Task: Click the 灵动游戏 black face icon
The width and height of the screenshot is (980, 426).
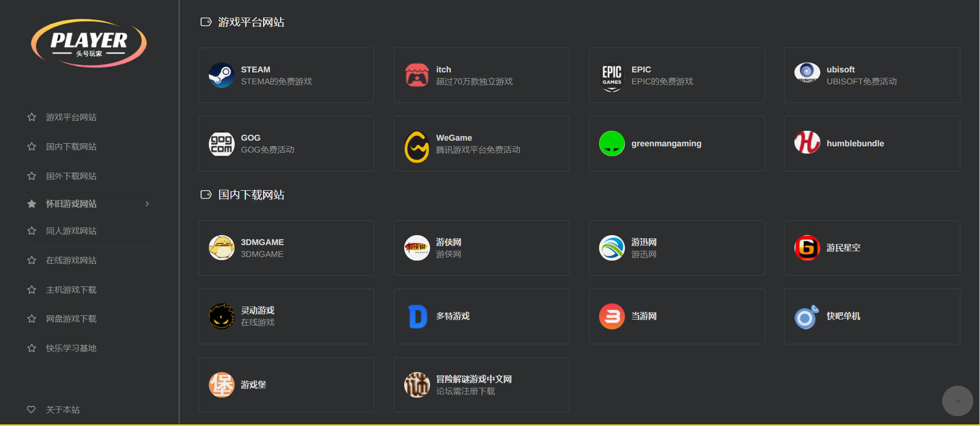Action: coord(221,316)
